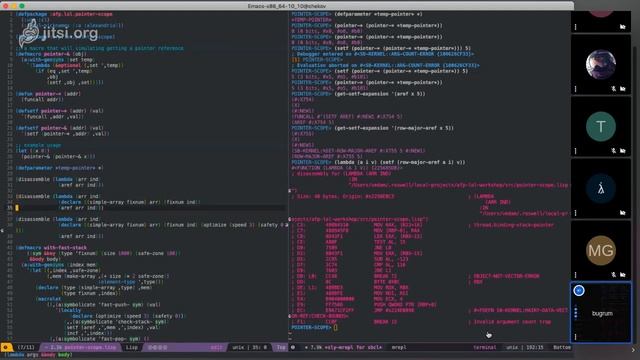The width and height of the screenshot is (640, 360).
Task: Select the MG participant thumbnail
Action: [x=601, y=251]
